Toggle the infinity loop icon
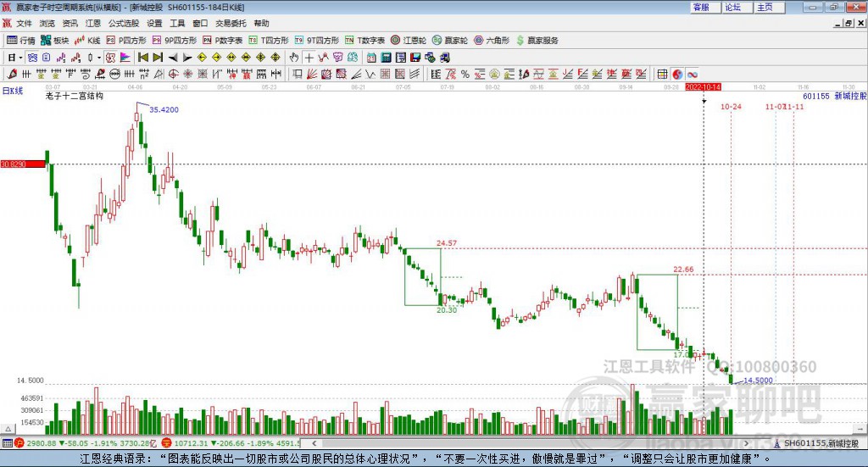Viewport: 868px width, 467px height. pos(692,74)
